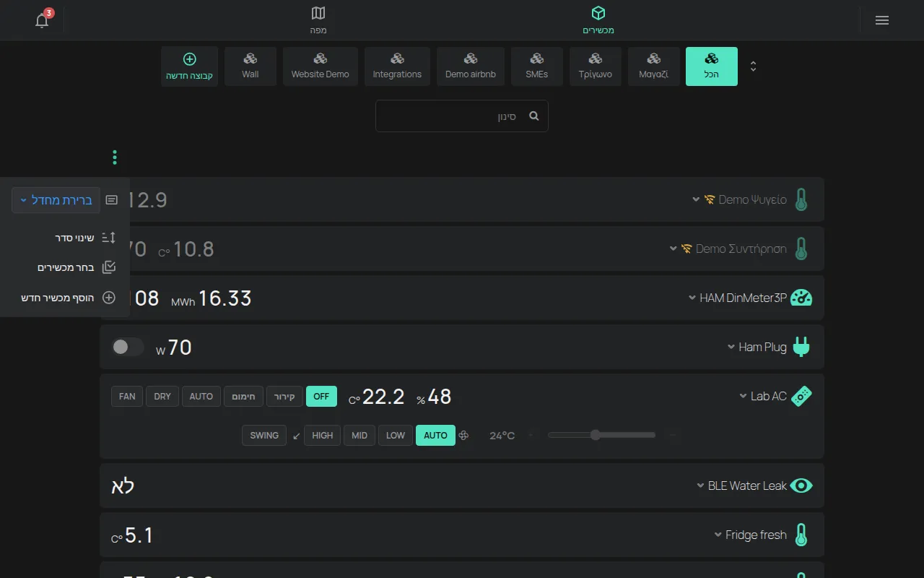Expand the BLE Water Leak device chevron
The width and height of the screenshot is (924, 578).
pyautogui.click(x=700, y=486)
